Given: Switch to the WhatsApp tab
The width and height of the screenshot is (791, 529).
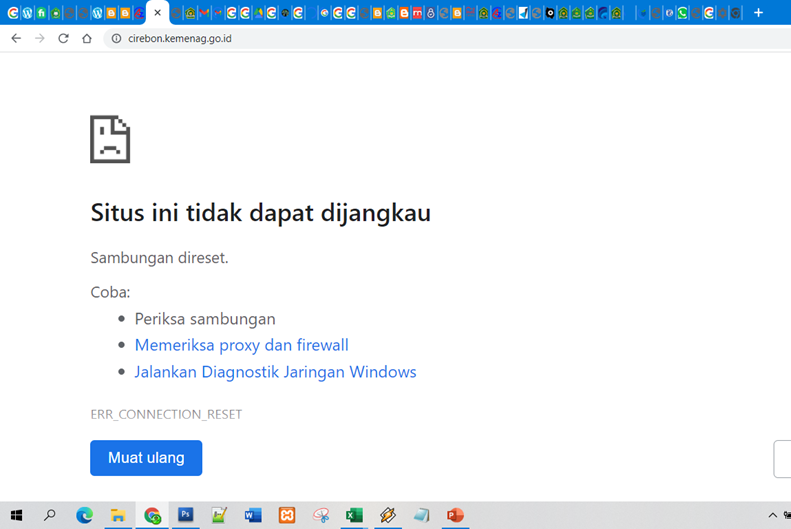Looking at the screenshot, I should [x=682, y=13].
